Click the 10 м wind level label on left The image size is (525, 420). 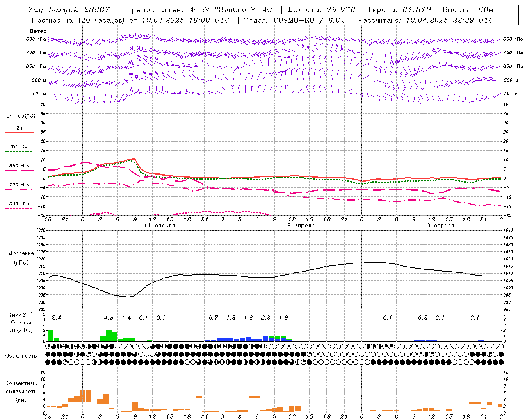(39, 94)
